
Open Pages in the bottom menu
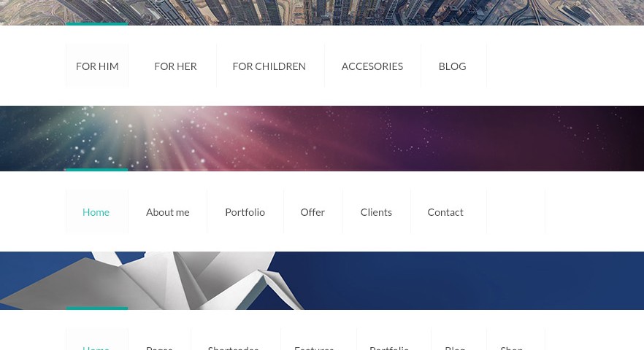[159, 346]
